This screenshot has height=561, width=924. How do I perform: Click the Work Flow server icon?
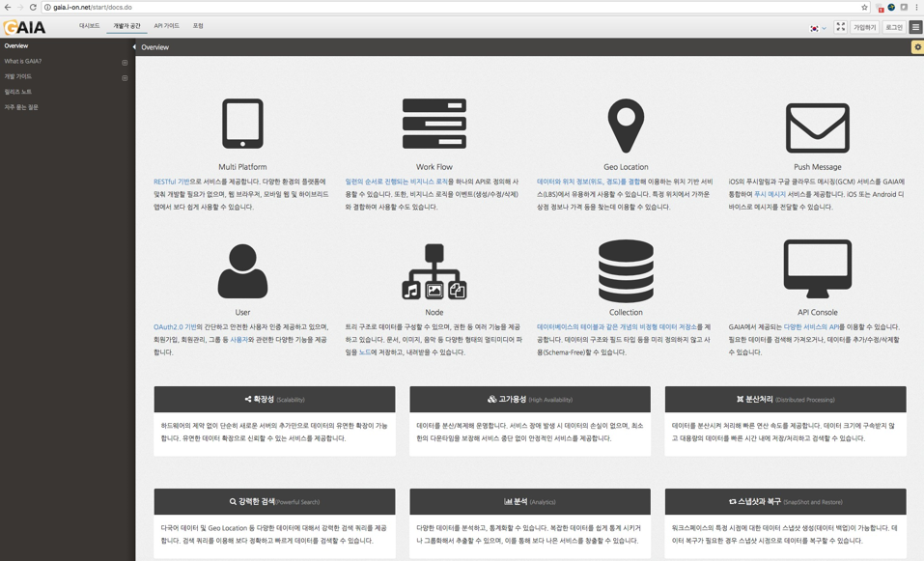(434, 124)
